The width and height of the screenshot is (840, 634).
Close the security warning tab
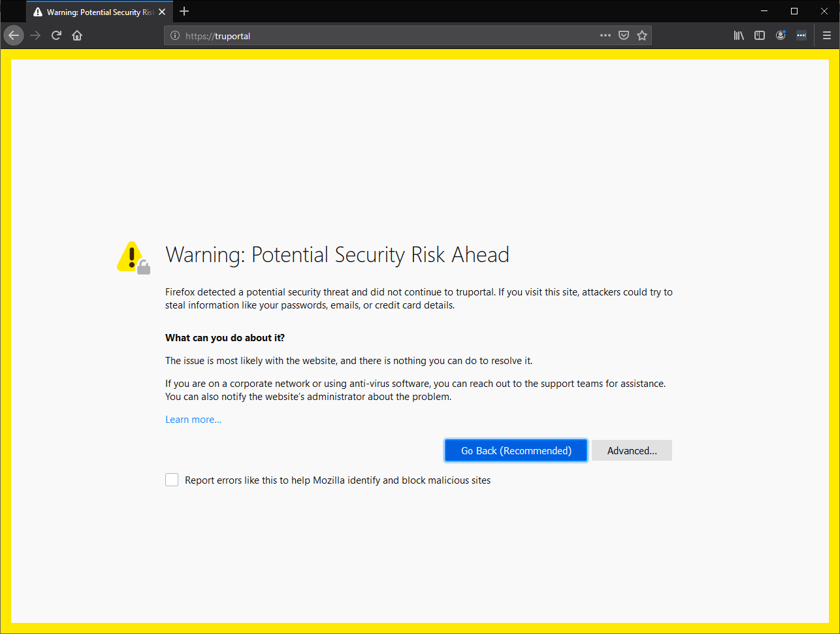(162, 12)
